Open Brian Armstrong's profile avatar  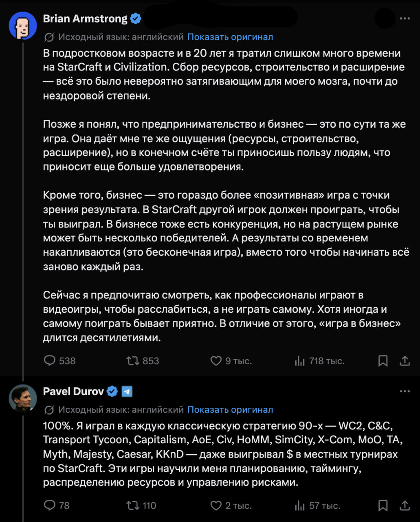pyautogui.click(x=23, y=25)
